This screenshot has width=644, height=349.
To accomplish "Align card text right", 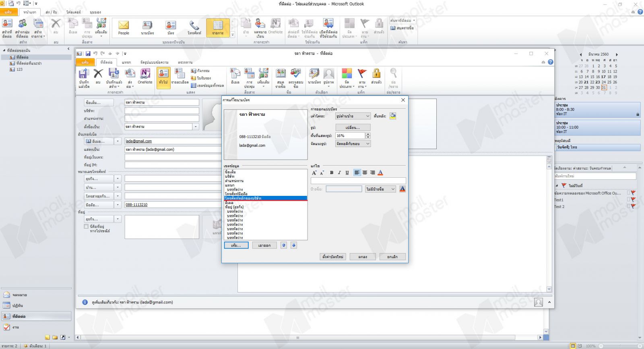I will [372, 172].
